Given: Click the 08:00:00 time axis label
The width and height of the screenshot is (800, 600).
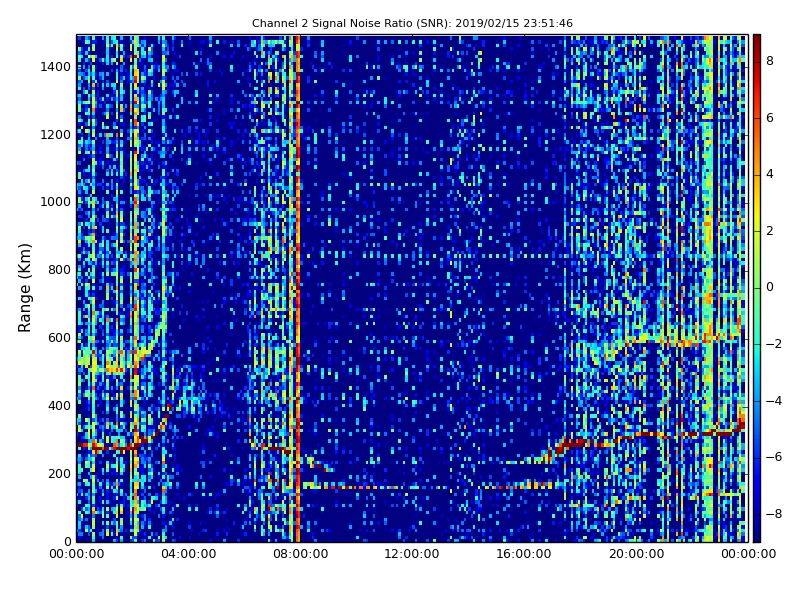Looking at the screenshot, I should [x=301, y=554].
